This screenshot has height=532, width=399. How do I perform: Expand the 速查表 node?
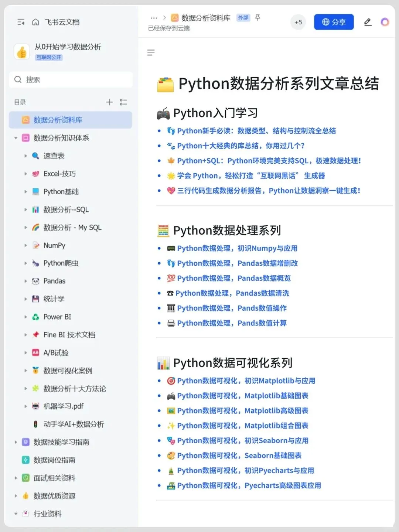(25, 156)
